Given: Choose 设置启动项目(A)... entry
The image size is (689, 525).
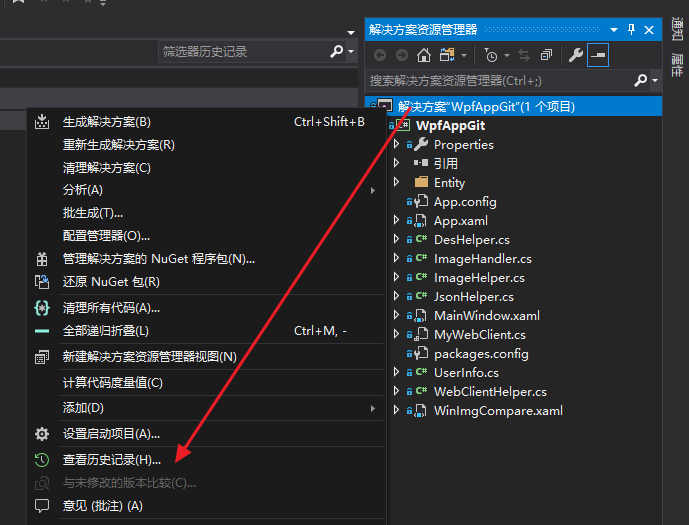Looking at the screenshot, I should 205,434.
